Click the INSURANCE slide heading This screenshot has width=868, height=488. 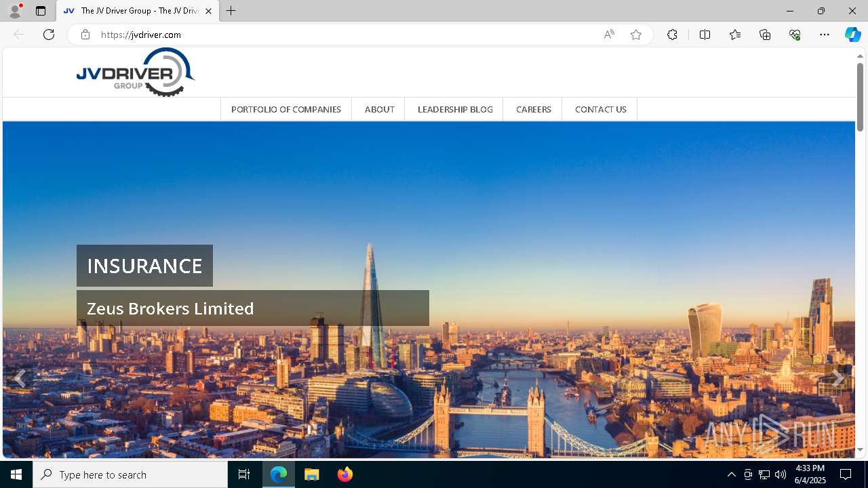[x=144, y=266]
